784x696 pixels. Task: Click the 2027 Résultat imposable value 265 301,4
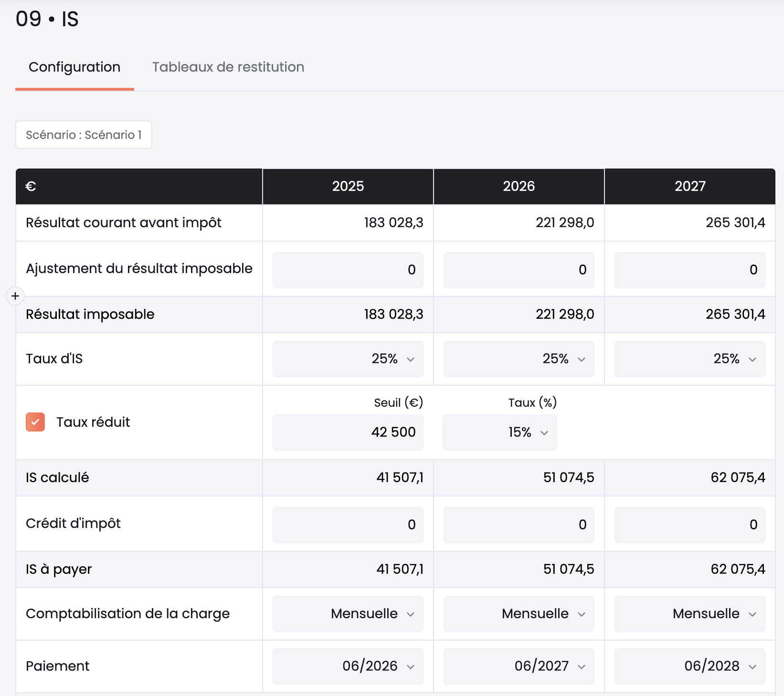[735, 315]
